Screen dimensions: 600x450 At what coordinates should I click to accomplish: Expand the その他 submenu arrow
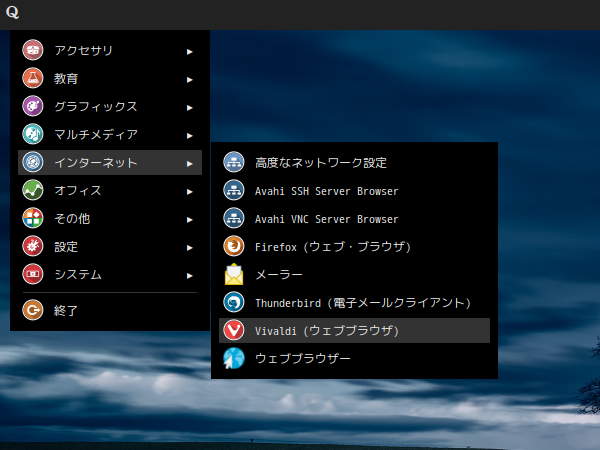click(x=189, y=220)
